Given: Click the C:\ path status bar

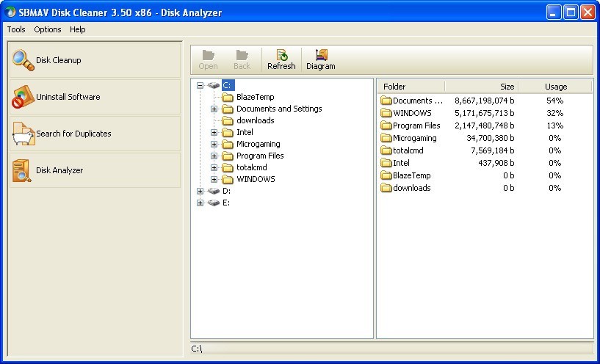Looking at the screenshot, I should click(x=391, y=349).
